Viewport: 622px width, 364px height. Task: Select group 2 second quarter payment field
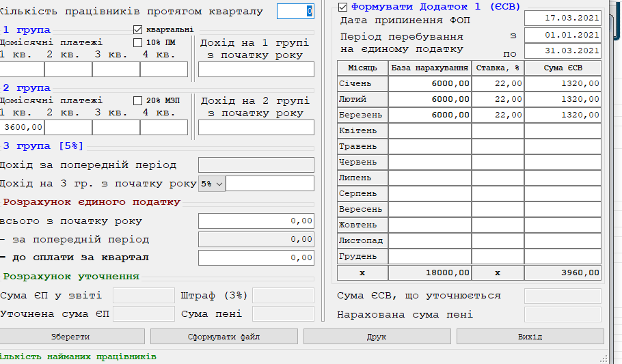click(68, 128)
